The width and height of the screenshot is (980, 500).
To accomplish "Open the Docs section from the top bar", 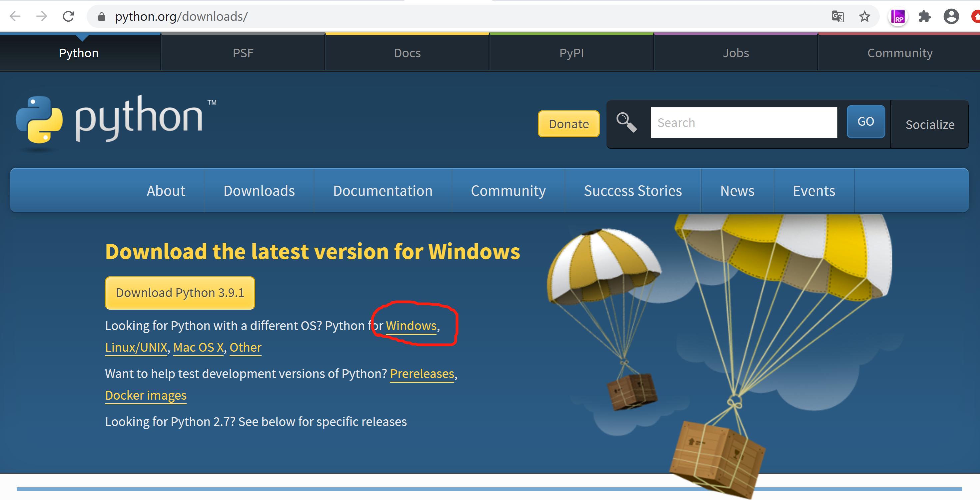I will click(407, 53).
